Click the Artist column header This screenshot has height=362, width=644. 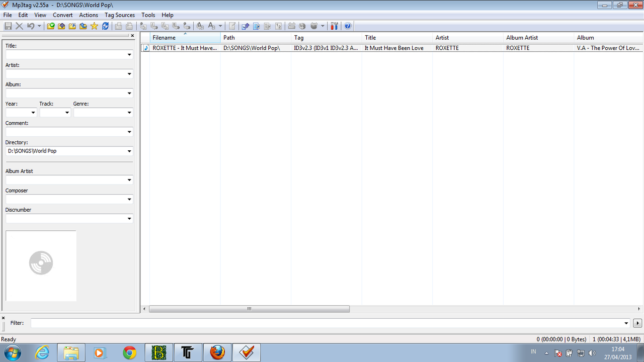468,38
